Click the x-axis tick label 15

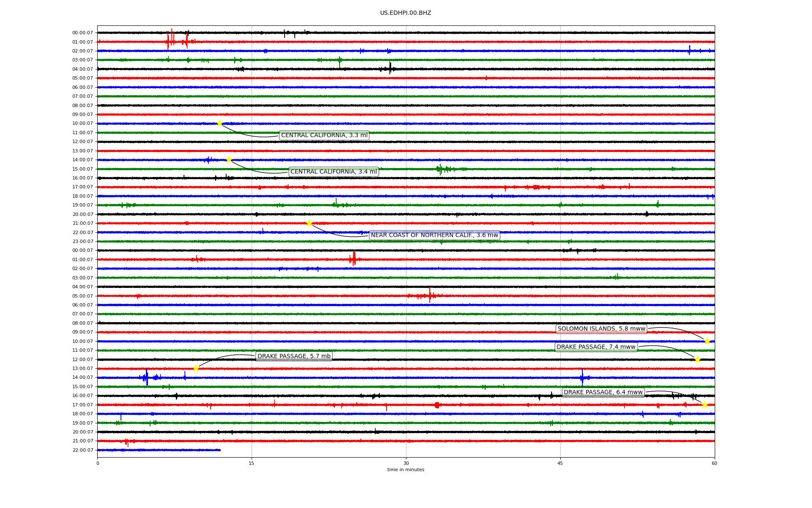(x=252, y=463)
